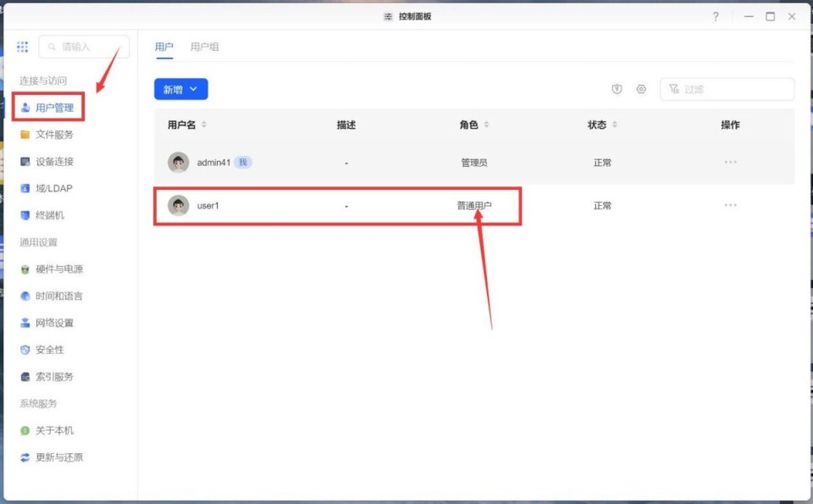Maximize the 控制面板 window
The image size is (813, 504).
click(x=771, y=17)
